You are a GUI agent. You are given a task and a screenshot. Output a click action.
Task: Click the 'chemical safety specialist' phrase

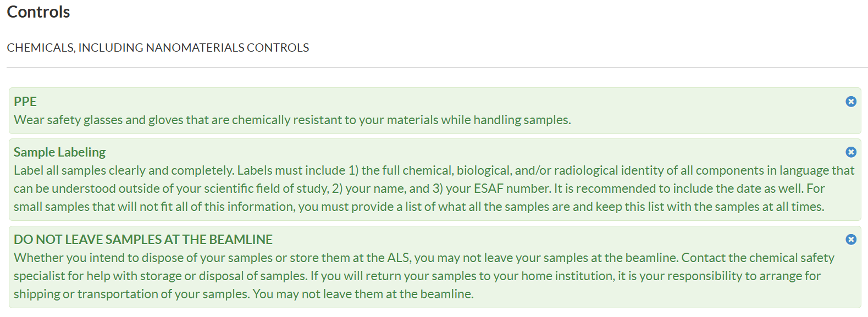[792, 258]
